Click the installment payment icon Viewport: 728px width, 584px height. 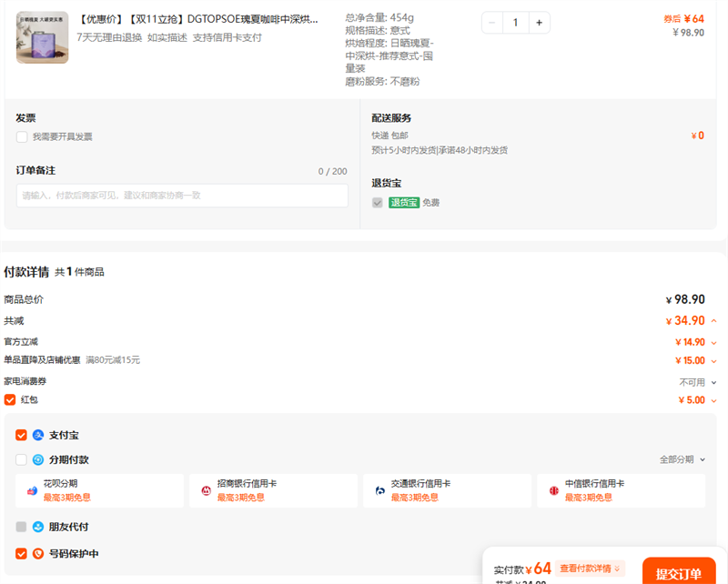point(38,460)
